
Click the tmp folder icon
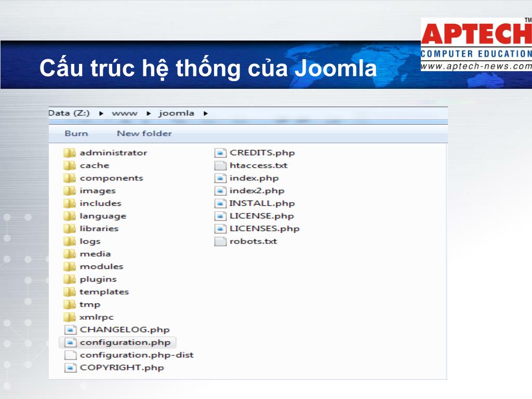click(70, 304)
